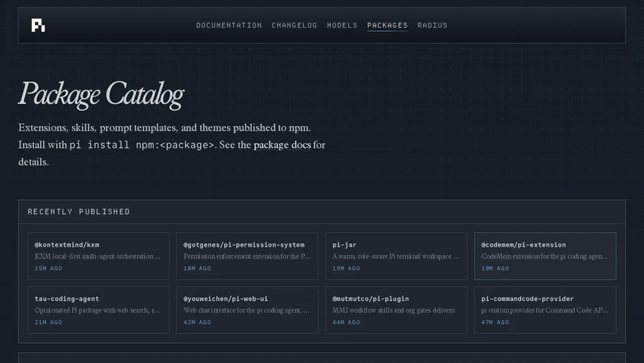Viewport: 644px width, 363px height.
Task: Click 'MMI workflow skills and org gates' text
Action: click(394, 311)
